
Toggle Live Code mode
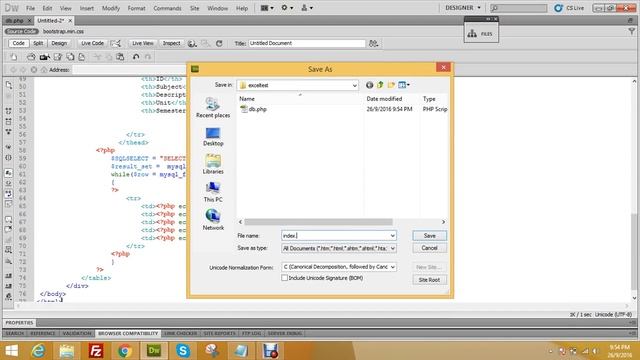92,43
